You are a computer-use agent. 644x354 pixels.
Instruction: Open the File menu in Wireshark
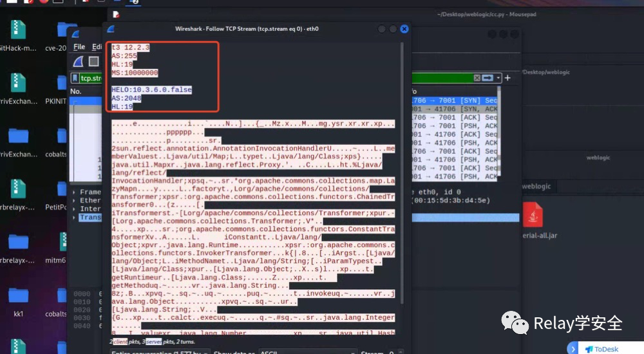click(x=79, y=47)
